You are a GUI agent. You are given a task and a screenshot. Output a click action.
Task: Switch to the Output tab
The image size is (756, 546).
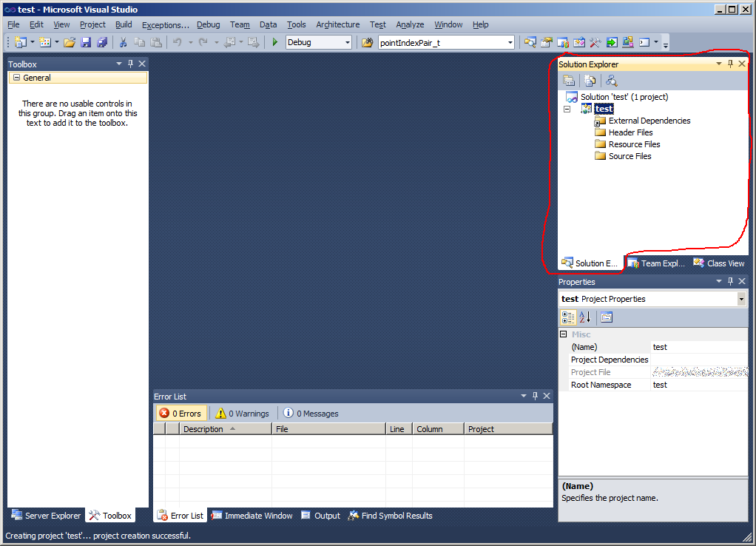320,516
